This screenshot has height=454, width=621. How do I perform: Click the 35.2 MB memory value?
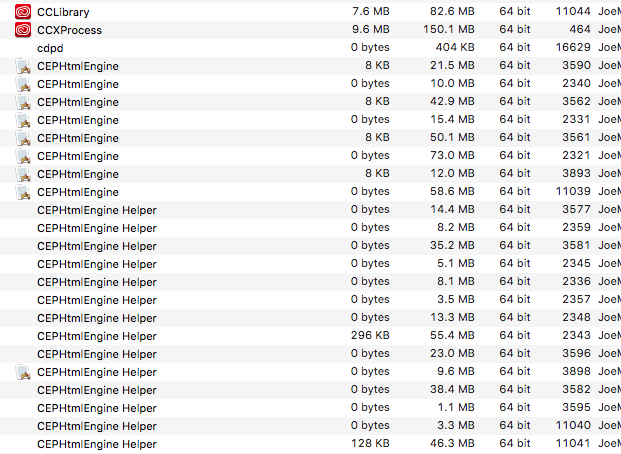(452, 246)
